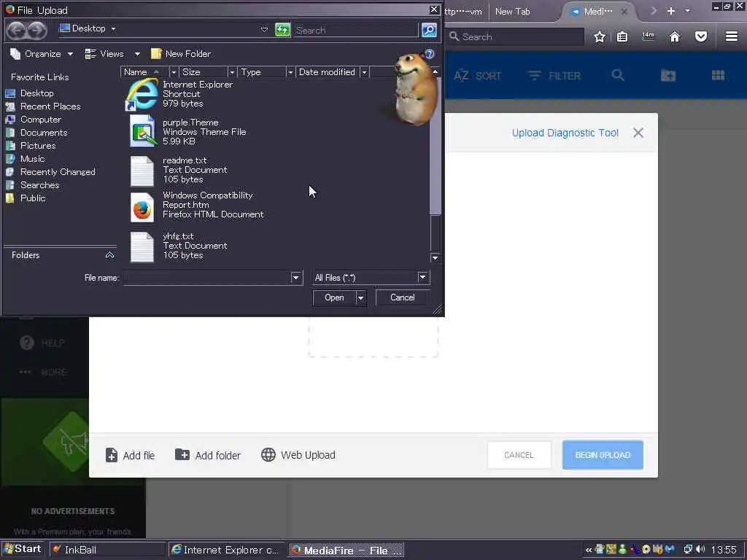Go forward with the dialog's forward arrow
The image size is (747, 560).
pyautogui.click(x=37, y=30)
